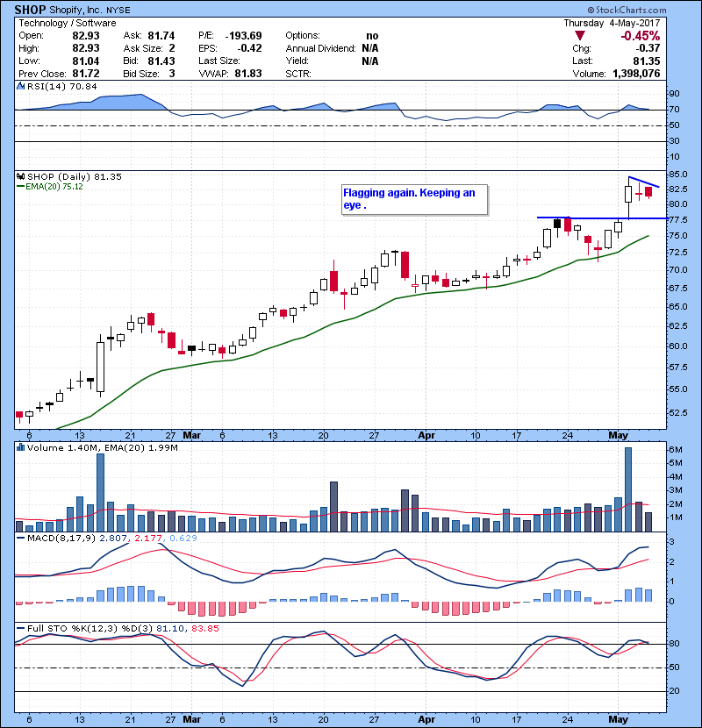The width and height of the screenshot is (702, 728).
Task: Click the Last Size label
Action: pyautogui.click(x=219, y=61)
